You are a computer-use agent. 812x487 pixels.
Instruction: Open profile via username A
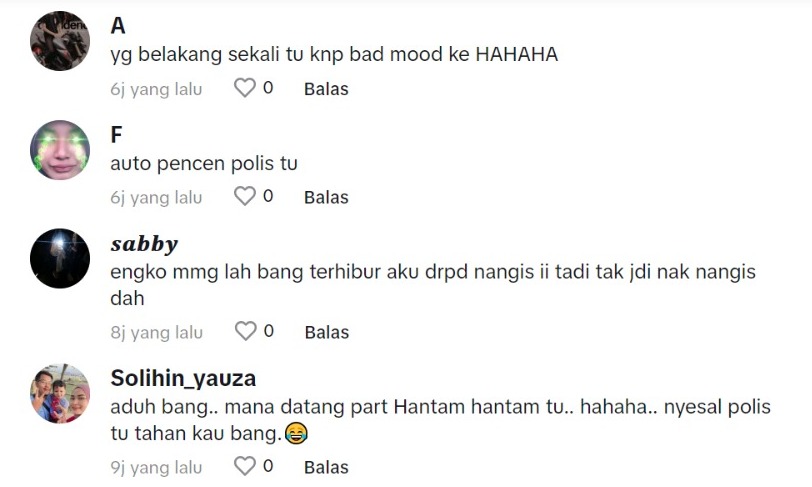point(118,26)
